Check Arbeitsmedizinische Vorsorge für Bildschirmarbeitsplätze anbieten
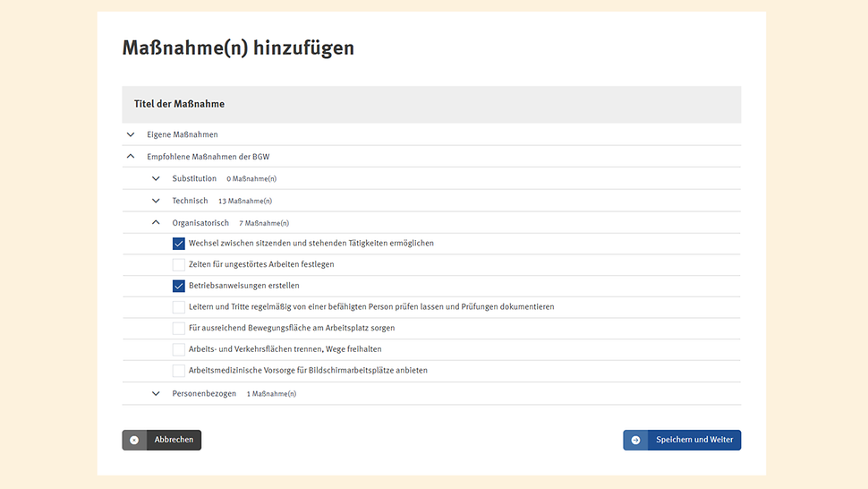 tap(179, 371)
